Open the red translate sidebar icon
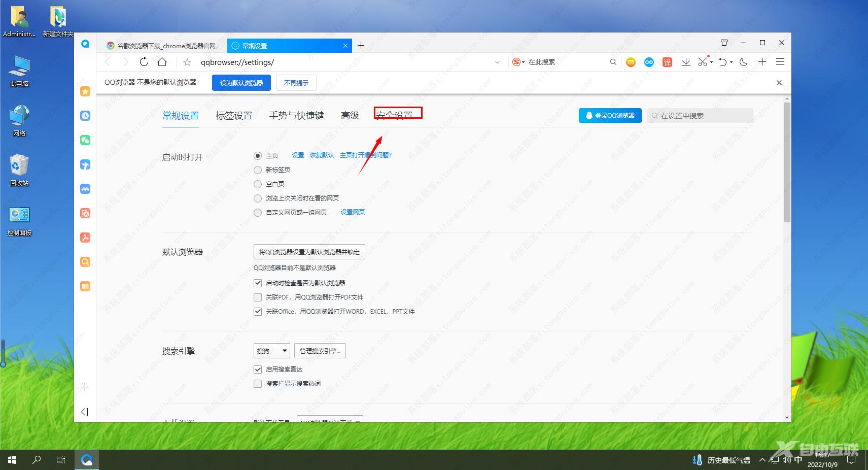 click(85, 213)
